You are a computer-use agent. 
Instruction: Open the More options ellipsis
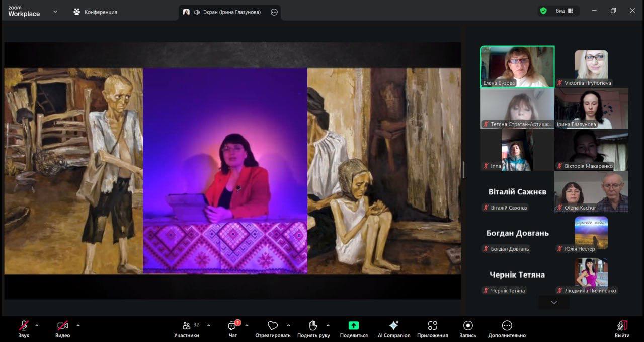pos(507,326)
